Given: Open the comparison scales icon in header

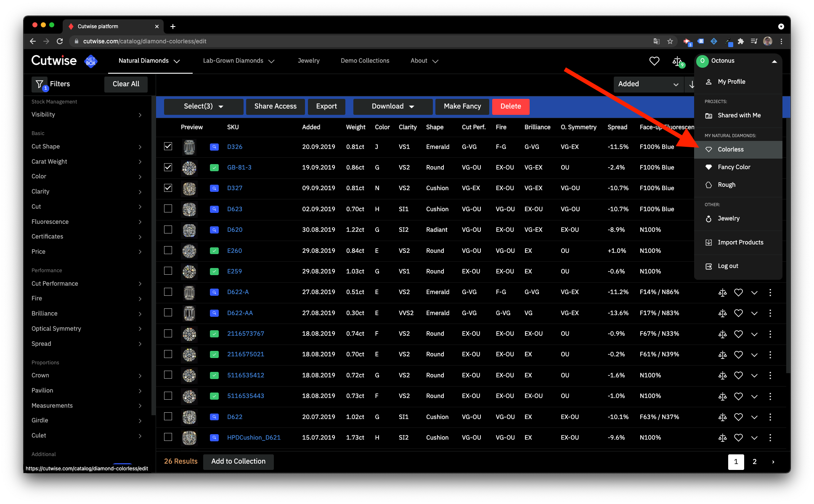Looking at the screenshot, I should tap(678, 62).
